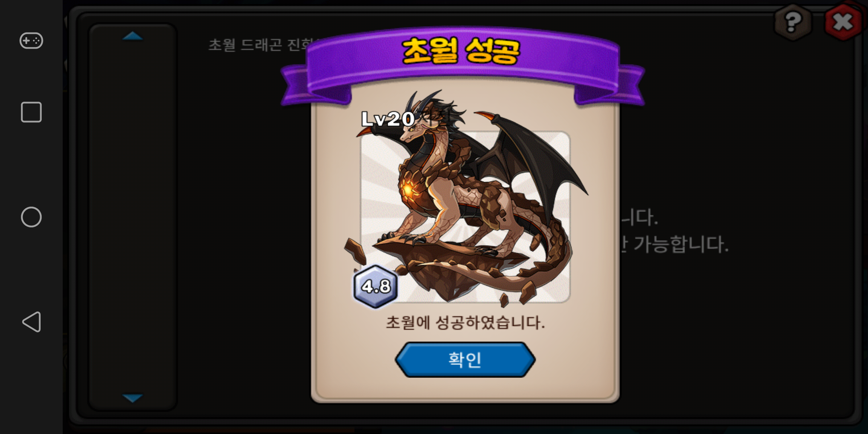
Task: Click the dimmed 가능합니다 text behind the popup
Action: [x=681, y=244]
